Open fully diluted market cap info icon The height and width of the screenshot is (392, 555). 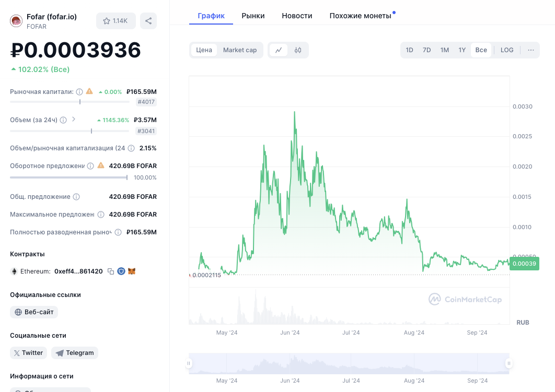pyautogui.click(x=118, y=232)
